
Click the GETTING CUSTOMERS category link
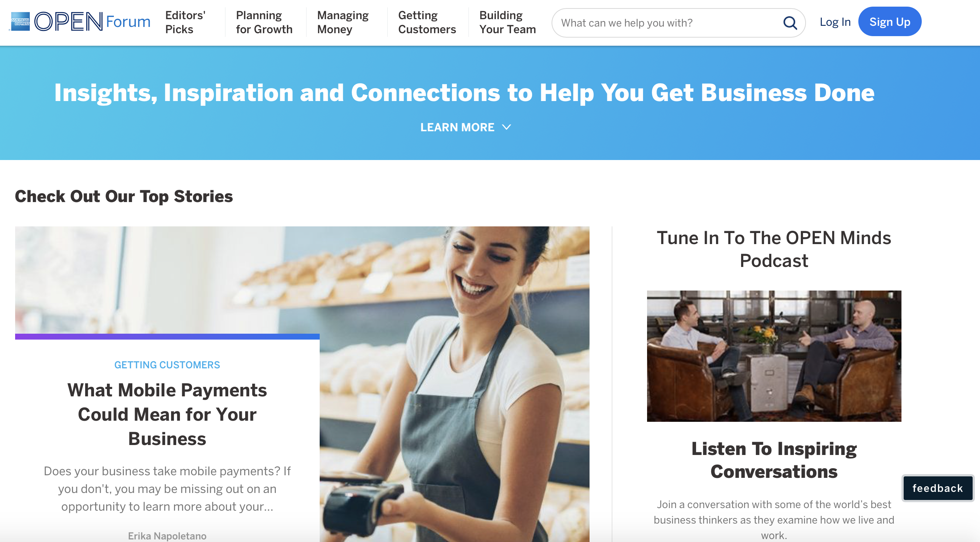click(167, 364)
